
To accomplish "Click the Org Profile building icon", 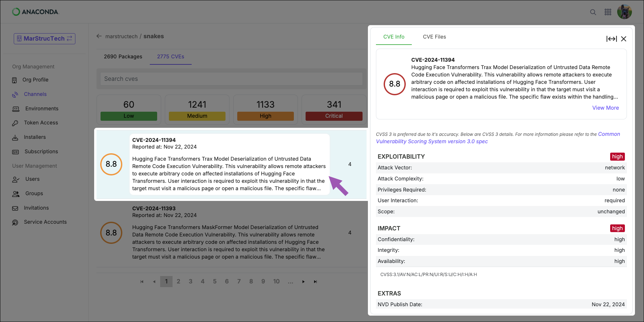I will click(x=14, y=80).
